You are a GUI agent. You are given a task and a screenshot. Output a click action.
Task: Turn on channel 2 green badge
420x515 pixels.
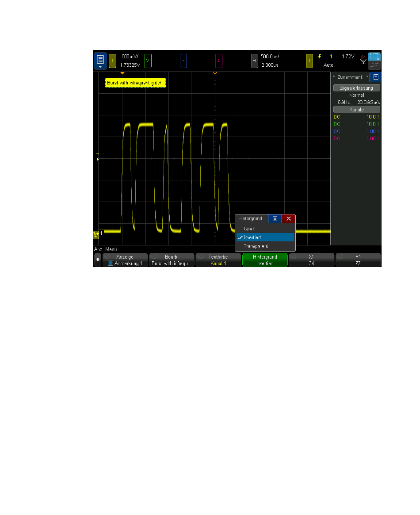148,61
